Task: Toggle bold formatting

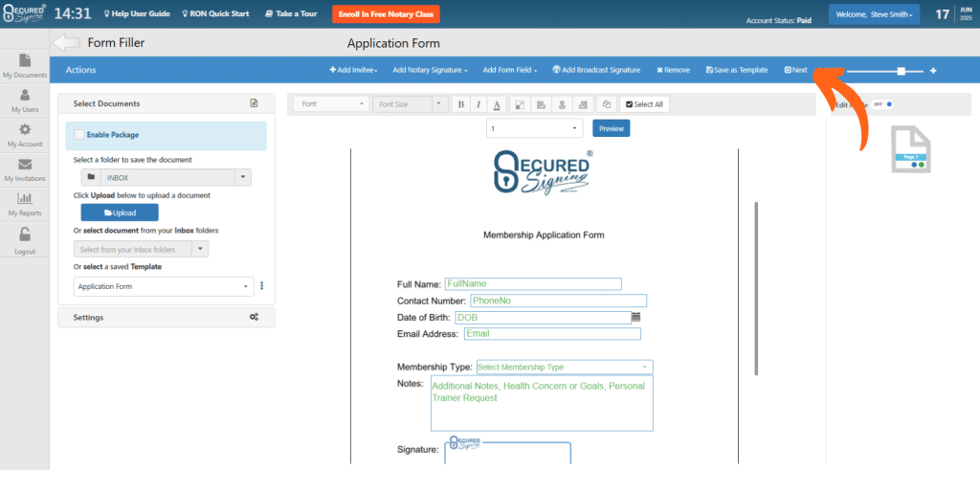Action: tap(460, 104)
